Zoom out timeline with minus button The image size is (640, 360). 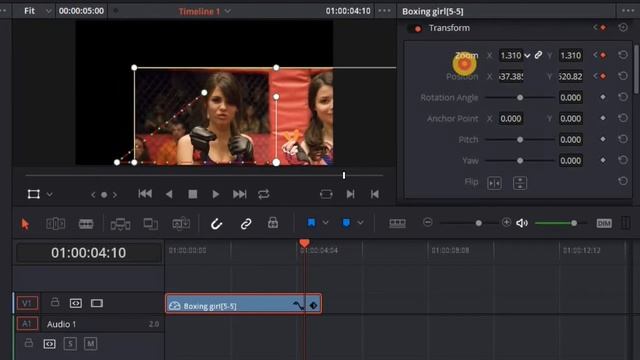point(427,222)
